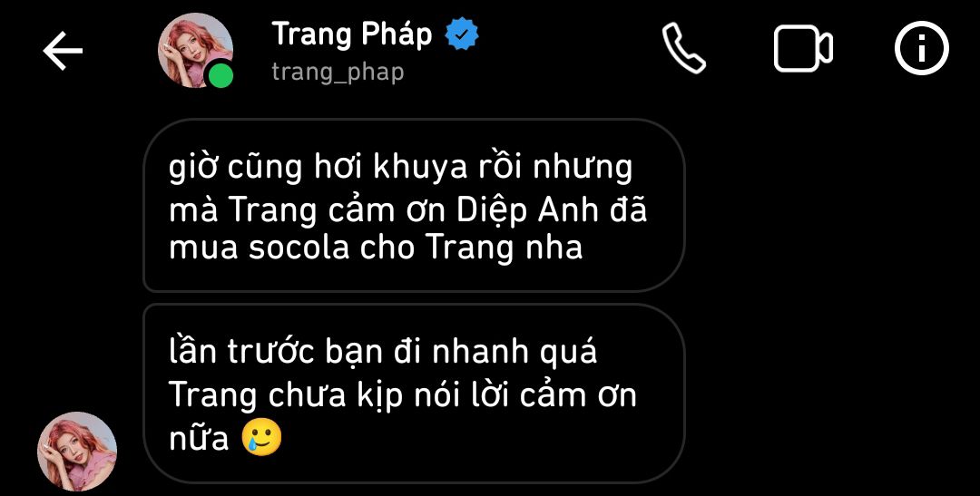Start an audio call with Trang Pháp
Image resolution: width=980 pixels, height=496 pixels.
click(684, 48)
